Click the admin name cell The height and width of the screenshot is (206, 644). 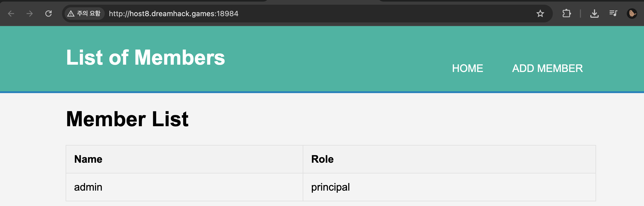tap(184, 187)
